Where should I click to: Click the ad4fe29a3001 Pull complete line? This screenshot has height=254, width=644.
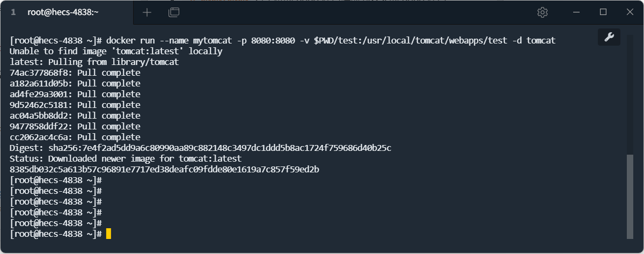point(75,94)
